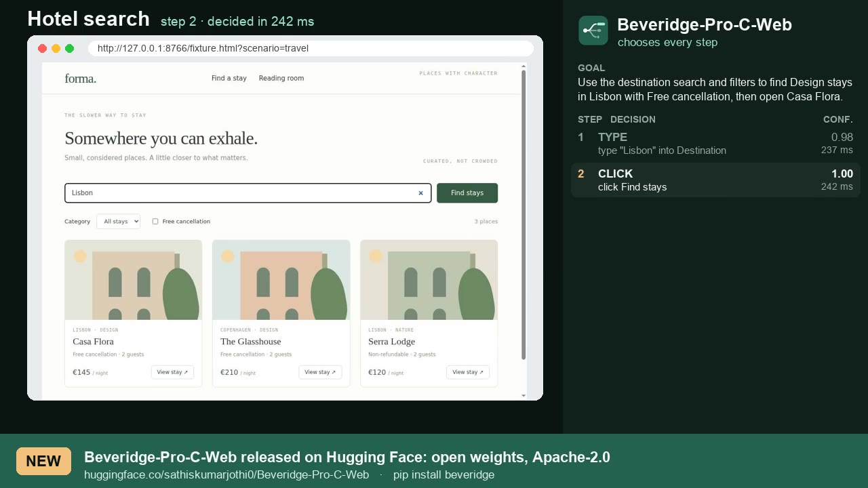The image size is (868, 488).
Task: Click the €210 per night price
Action: coord(238,373)
